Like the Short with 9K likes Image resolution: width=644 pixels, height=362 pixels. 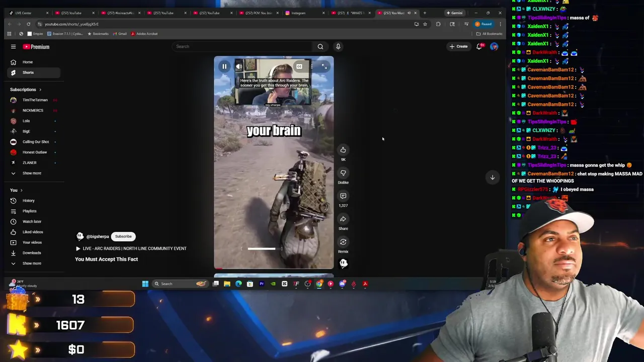coord(343,150)
